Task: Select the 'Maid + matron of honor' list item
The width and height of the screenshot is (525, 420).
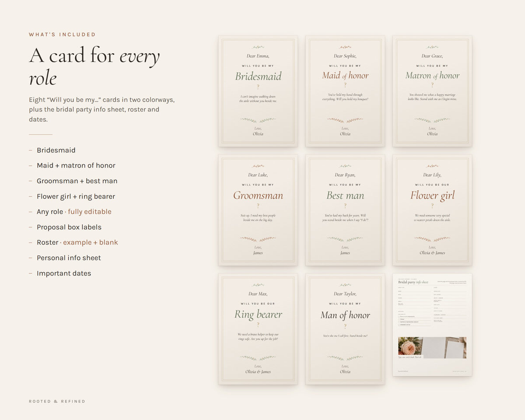Action: pos(76,165)
